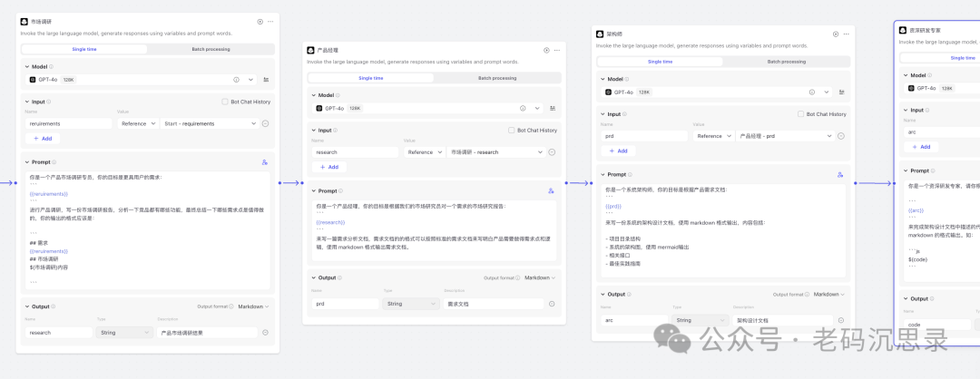Add an input in 市场调研 node

[43, 139]
